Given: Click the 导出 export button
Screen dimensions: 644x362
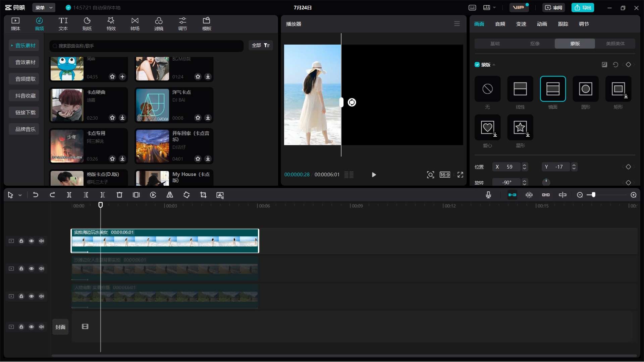Looking at the screenshot, I should [583, 7].
